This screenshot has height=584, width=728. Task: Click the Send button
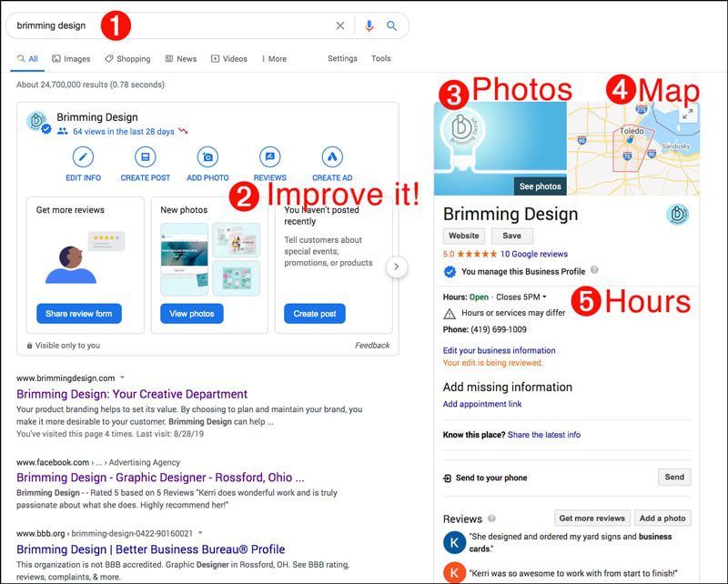tap(674, 478)
